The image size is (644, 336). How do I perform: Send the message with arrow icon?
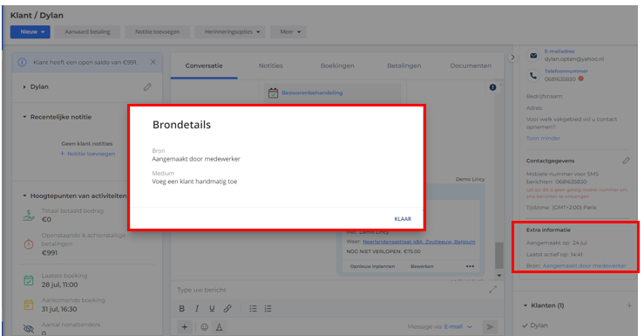490,327
